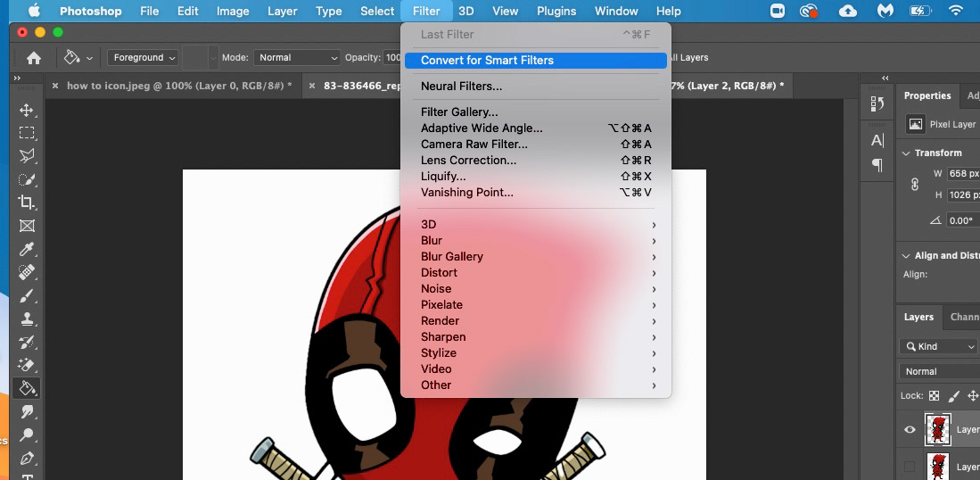Lock layer position in Layers panel
The height and width of the screenshot is (480, 980).
[973, 395]
